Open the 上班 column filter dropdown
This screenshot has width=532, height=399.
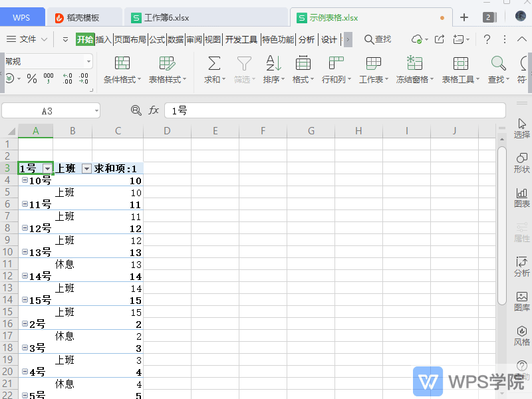[86, 168]
